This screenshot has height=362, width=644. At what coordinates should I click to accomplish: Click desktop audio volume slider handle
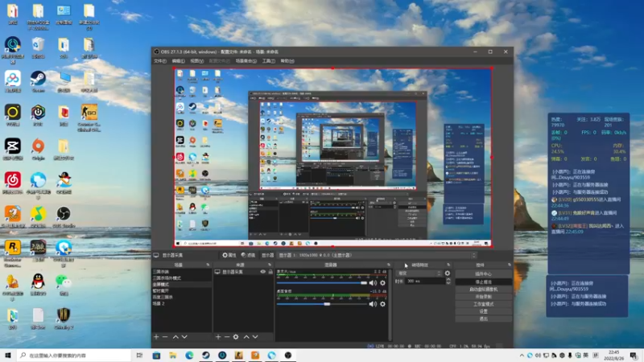click(364, 283)
